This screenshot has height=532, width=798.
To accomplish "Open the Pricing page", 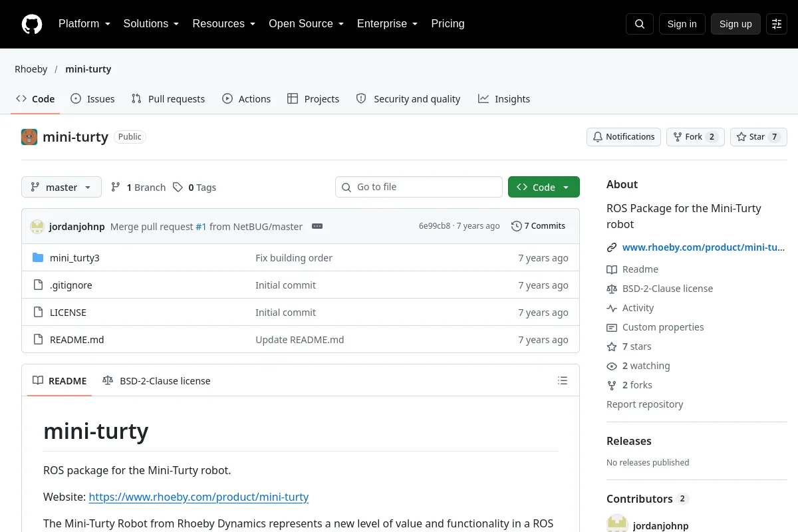I will pos(448,24).
